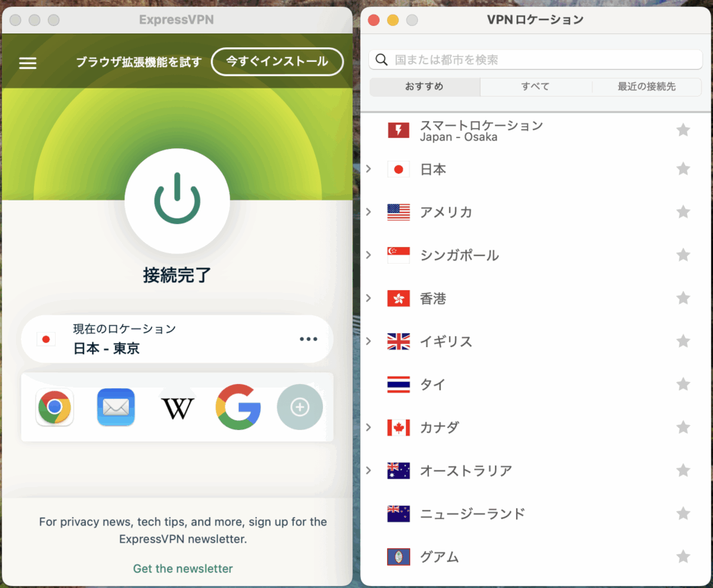
Task: Click the Smart Location lightning icon
Action: coord(398,130)
